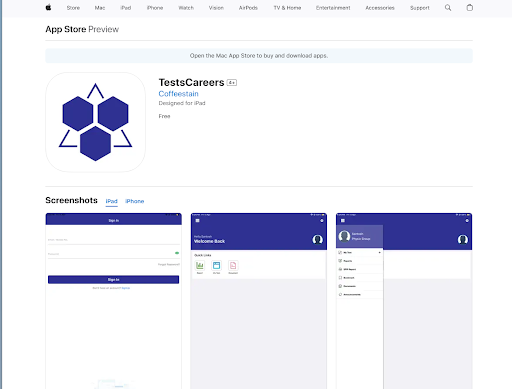Open the Sign In screen screenshot

click(x=114, y=301)
